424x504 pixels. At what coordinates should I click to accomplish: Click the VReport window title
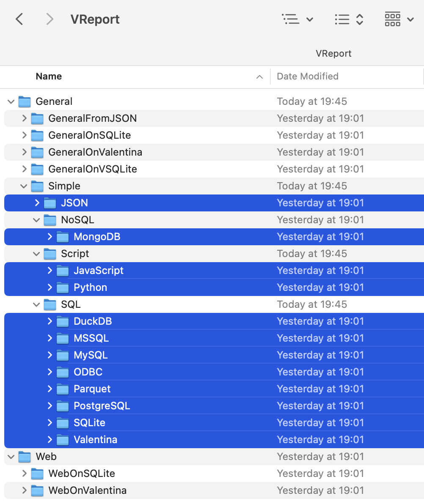pyautogui.click(x=95, y=19)
